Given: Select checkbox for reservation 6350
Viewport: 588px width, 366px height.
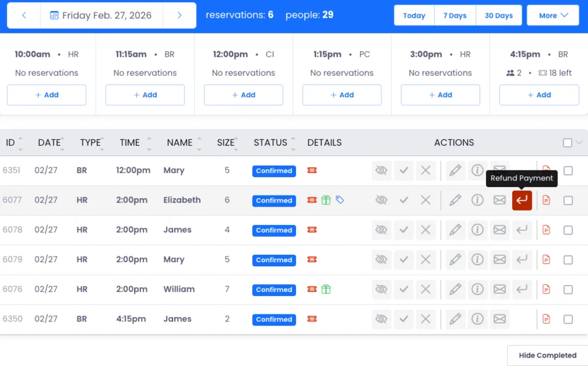Looking at the screenshot, I should pyautogui.click(x=568, y=319).
